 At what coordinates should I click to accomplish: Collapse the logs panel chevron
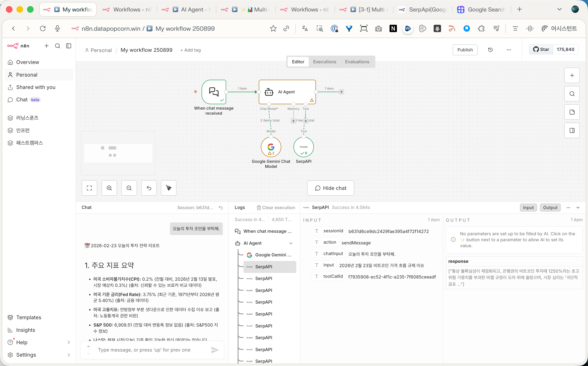click(x=578, y=208)
